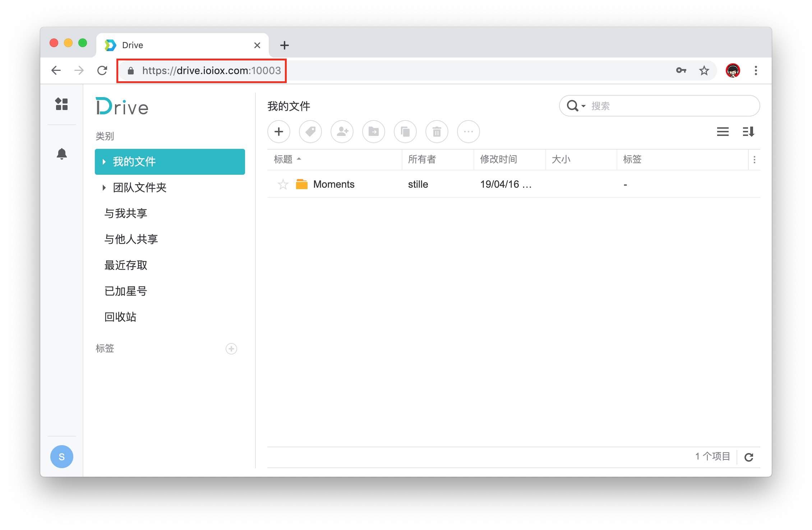The width and height of the screenshot is (812, 530).
Task: Star the Moments folder
Action: coord(283,184)
